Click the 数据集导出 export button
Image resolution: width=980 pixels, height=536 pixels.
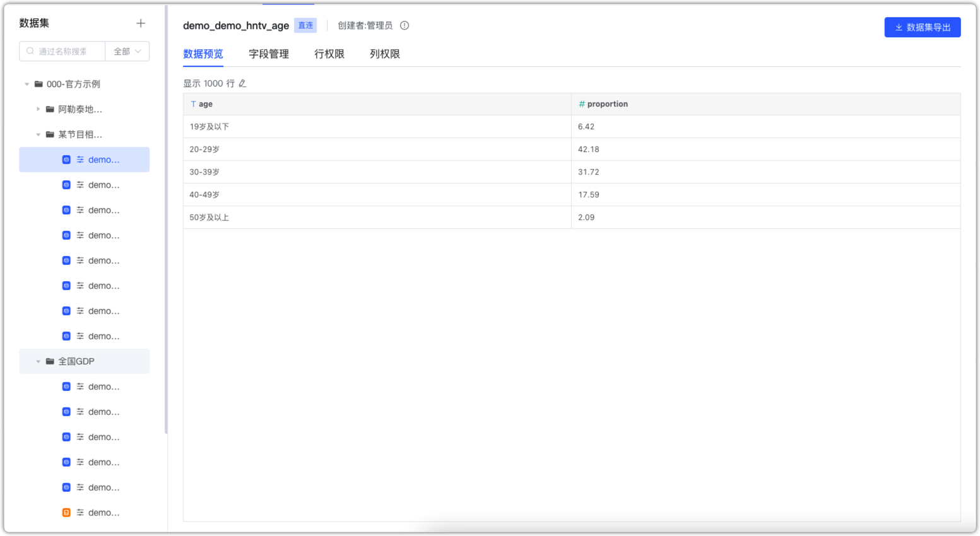click(x=922, y=27)
